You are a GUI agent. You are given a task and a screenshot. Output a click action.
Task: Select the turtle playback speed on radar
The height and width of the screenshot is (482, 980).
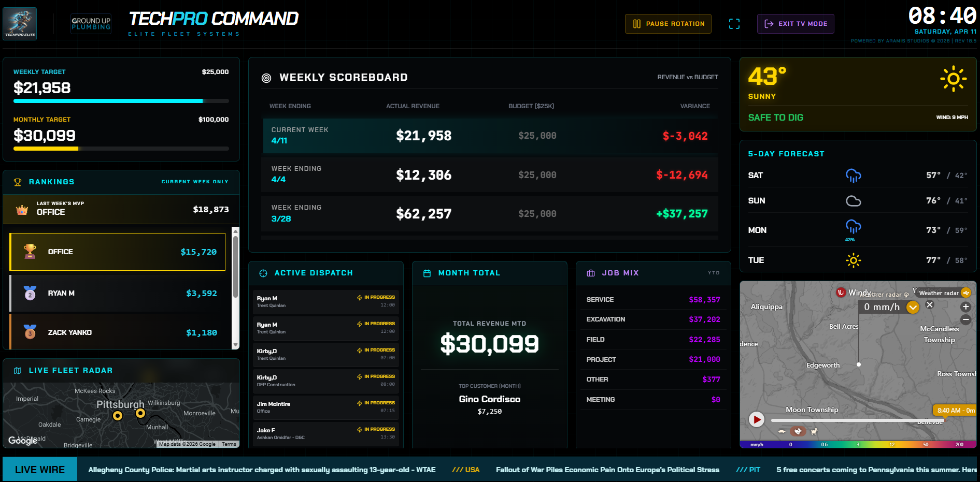coord(782,431)
